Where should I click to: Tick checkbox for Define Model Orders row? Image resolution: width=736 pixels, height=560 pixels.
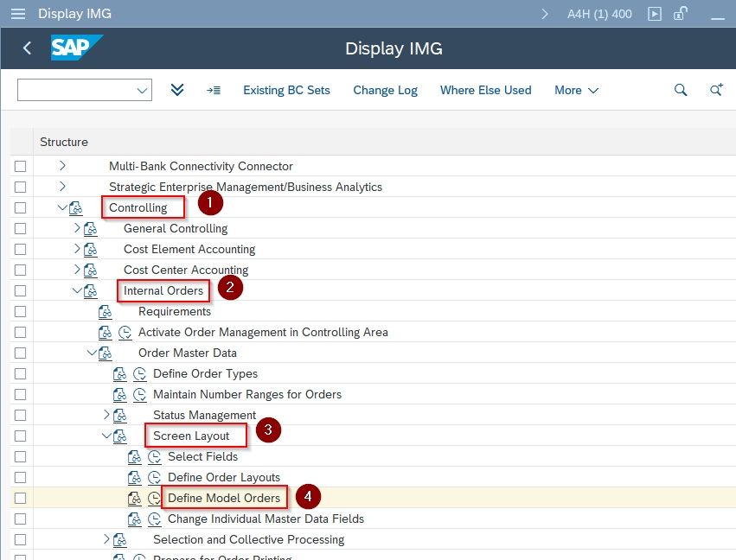point(20,498)
